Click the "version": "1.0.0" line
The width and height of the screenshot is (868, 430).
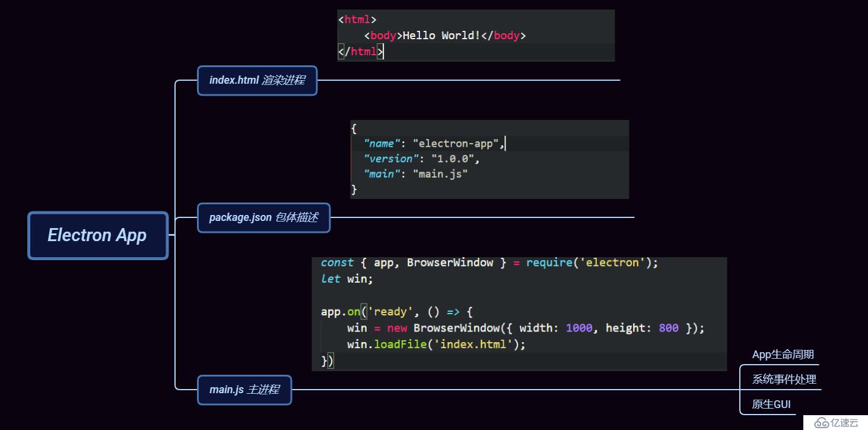[x=422, y=159]
